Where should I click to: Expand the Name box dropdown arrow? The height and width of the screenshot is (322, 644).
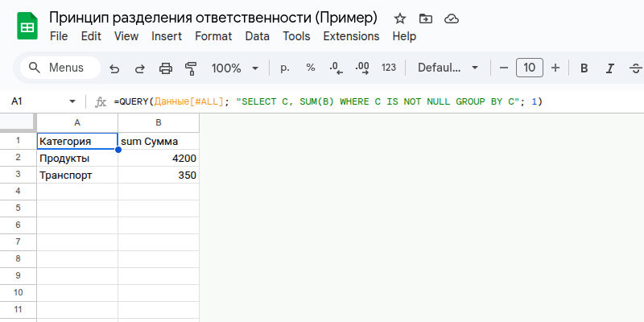coord(72,101)
